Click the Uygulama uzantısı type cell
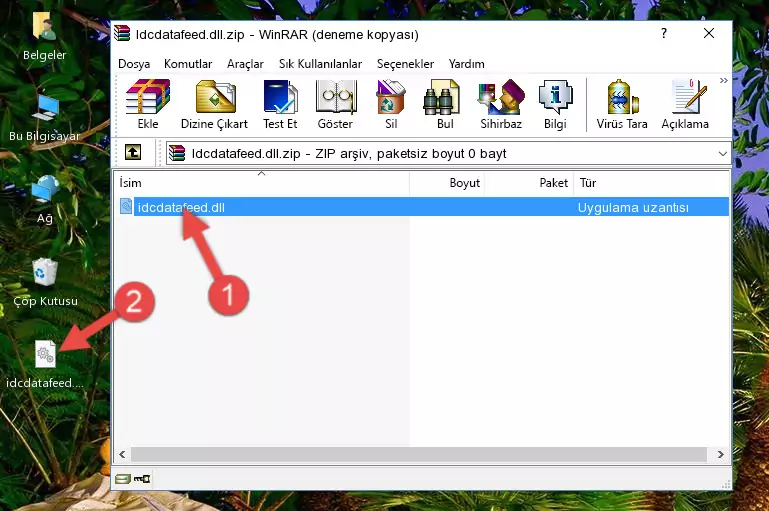Viewport: 769px width, 511px height. [x=633, y=207]
